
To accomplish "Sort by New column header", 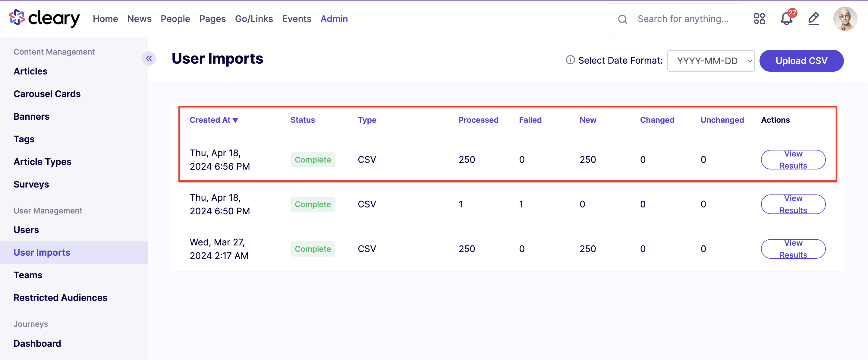I will coord(588,120).
